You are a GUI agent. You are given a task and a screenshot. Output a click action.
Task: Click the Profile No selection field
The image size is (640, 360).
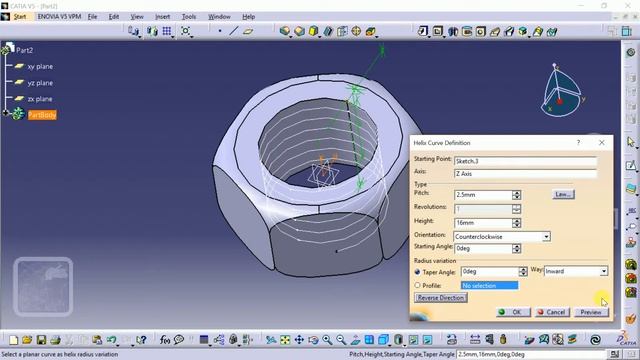point(490,286)
